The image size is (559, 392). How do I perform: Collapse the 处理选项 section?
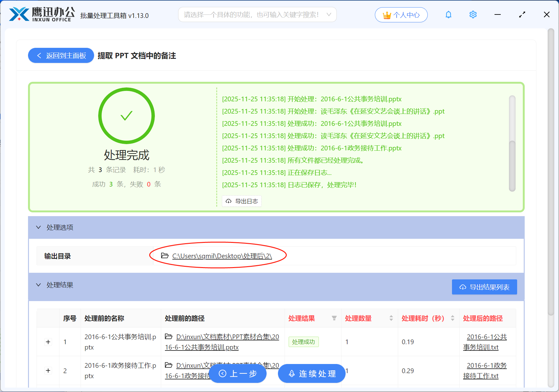point(38,227)
